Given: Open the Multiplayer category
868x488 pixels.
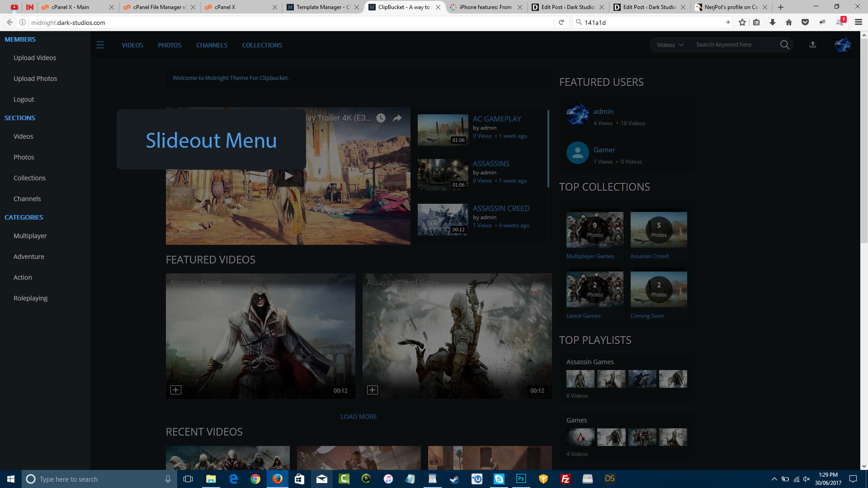Looking at the screenshot, I should click(30, 236).
